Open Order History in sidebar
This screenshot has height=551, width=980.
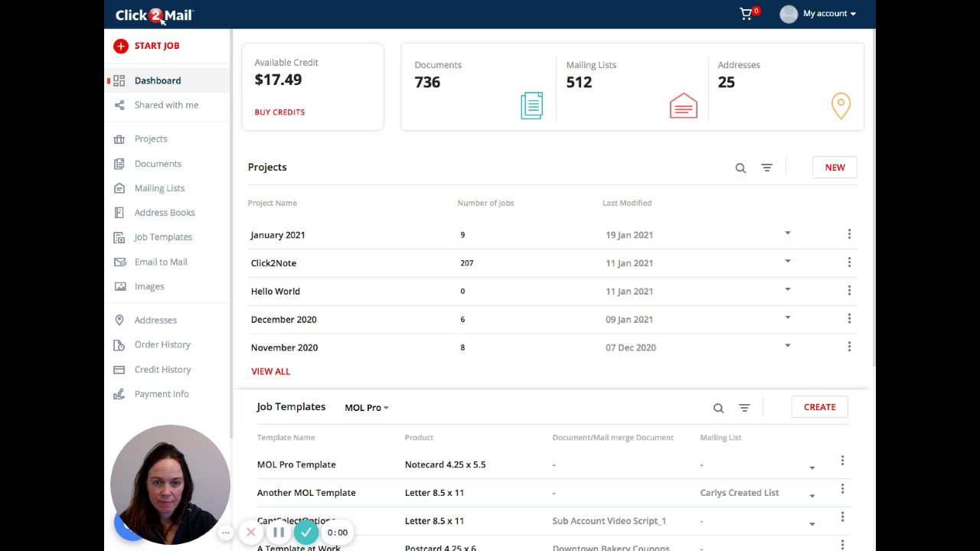click(x=162, y=344)
